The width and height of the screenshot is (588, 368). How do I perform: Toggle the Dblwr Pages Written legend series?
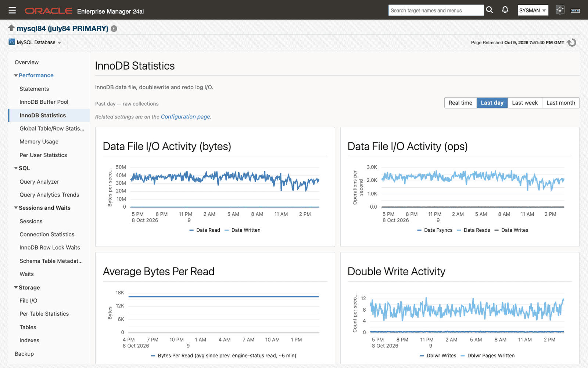tap(488, 355)
